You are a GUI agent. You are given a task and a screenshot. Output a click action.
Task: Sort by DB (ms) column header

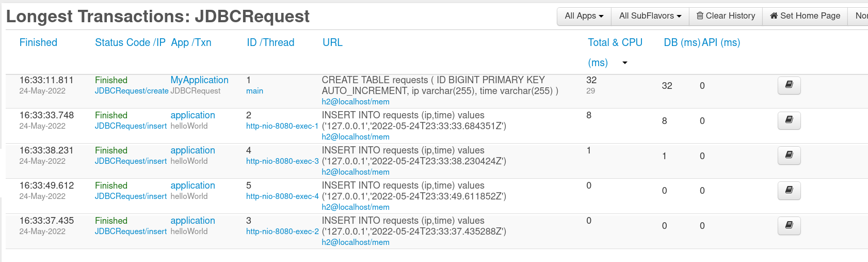point(682,42)
